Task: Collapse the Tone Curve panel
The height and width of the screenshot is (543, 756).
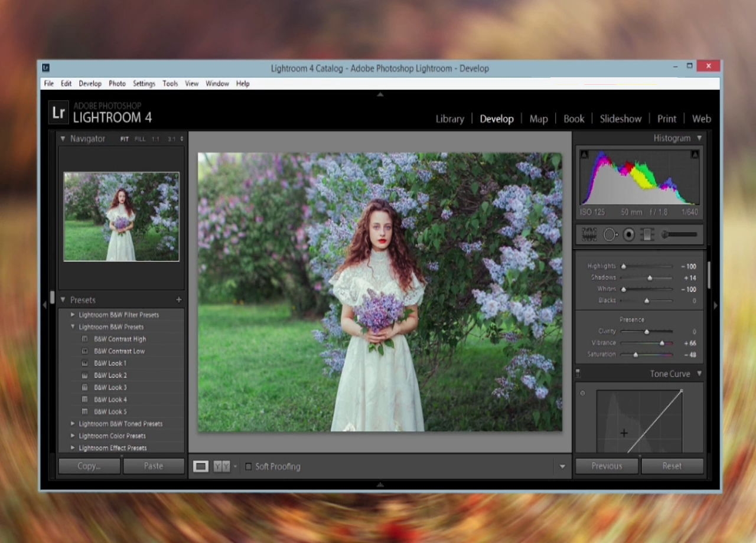Action: (x=699, y=374)
